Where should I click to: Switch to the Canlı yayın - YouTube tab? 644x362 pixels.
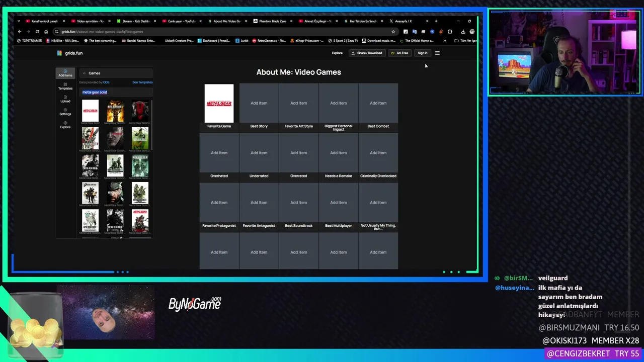coord(181,21)
